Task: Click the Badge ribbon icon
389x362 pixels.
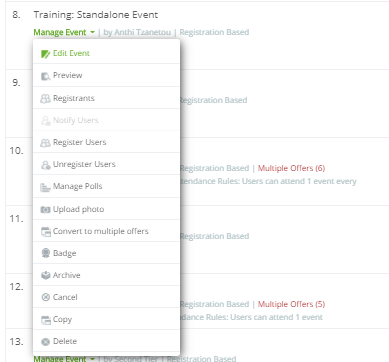Action: 45,253
